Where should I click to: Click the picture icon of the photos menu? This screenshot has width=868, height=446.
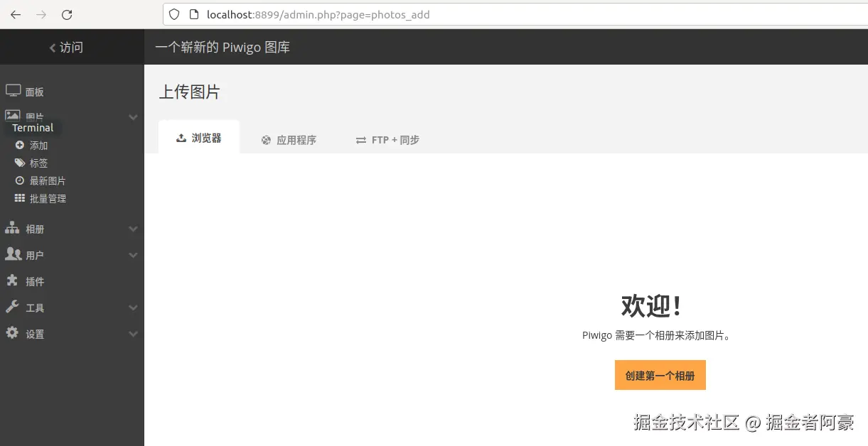[13, 115]
